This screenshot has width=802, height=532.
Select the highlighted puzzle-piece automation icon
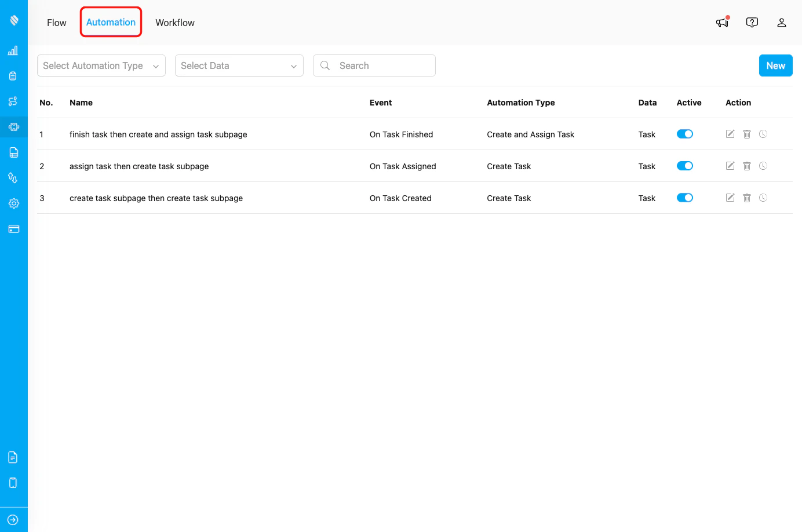point(13,127)
